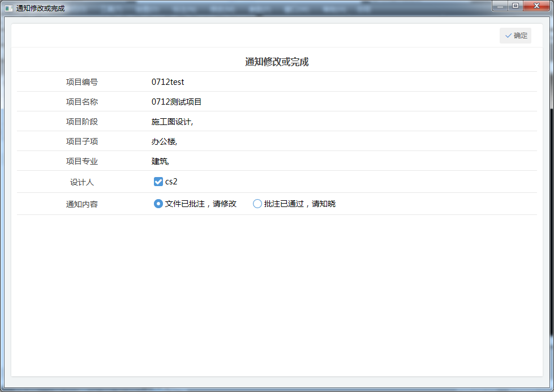The height and width of the screenshot is (392, 554).
Task: Click the application icon in the title bar
Action: click(x=8, y=8)
